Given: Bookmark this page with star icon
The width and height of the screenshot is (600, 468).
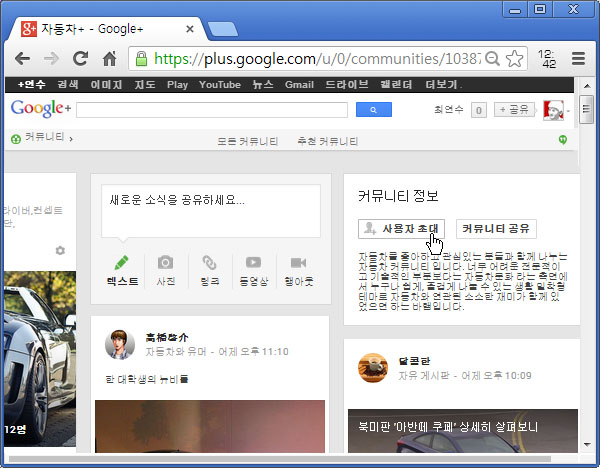Looking at the screenshot, I should [514, 59].
